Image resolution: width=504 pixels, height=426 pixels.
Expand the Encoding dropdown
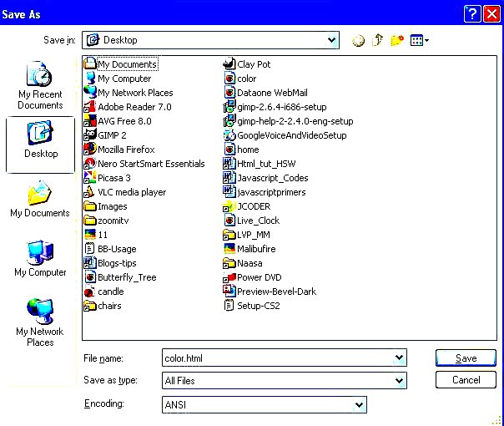359,405
